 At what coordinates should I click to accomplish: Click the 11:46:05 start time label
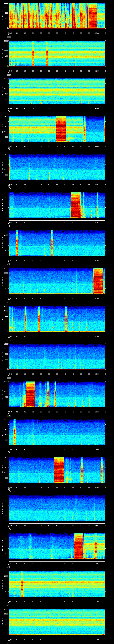[x=9, y=298]
